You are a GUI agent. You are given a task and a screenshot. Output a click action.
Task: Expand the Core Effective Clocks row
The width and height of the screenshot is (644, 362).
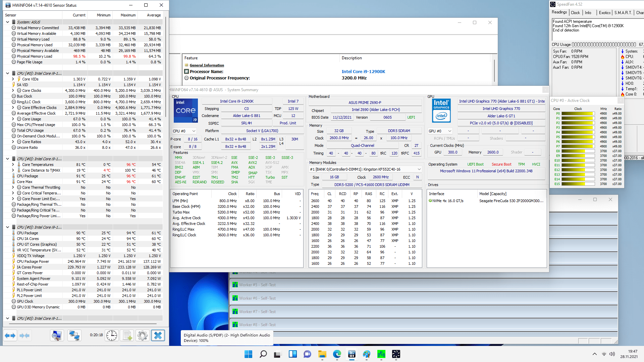coord(13,108)
